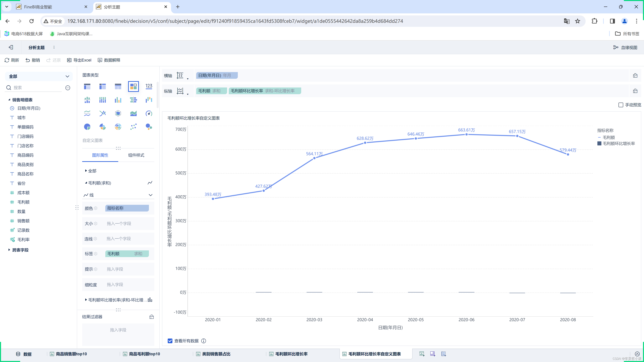Click 导出Excel button
This screenshot has width=644, height=362.
(x=79, y=60)
